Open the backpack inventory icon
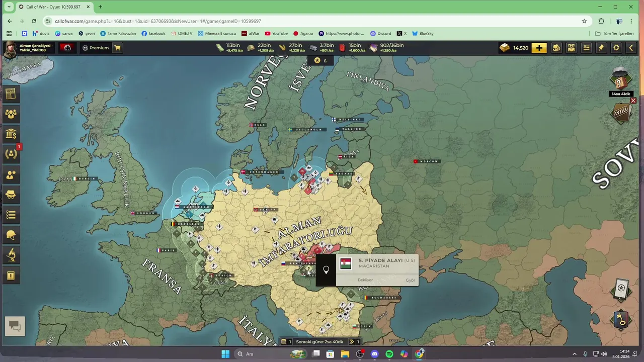The height and width of the screenshot is (362, 644). point(556,48)
